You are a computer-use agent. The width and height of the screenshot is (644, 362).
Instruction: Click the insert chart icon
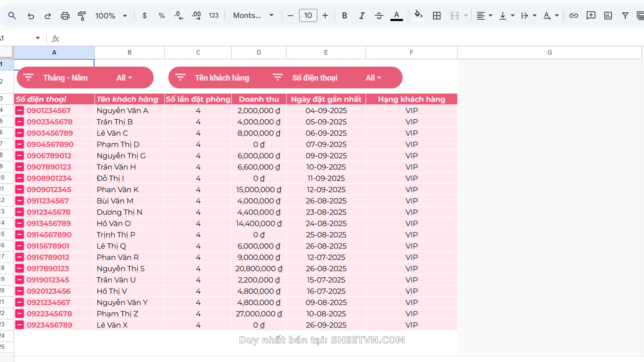coord(608,15)
